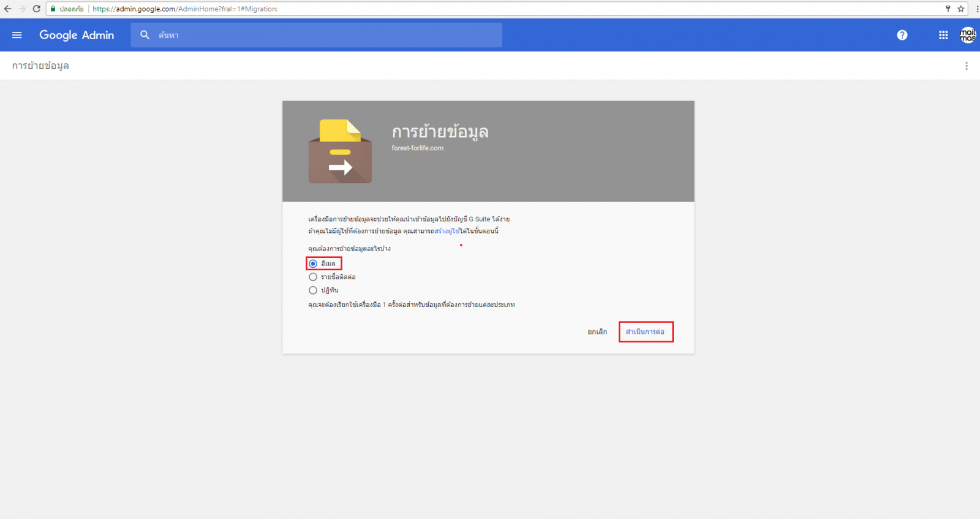Click the key icon in address bar
The image size is (980, 519).
point(948,9)
